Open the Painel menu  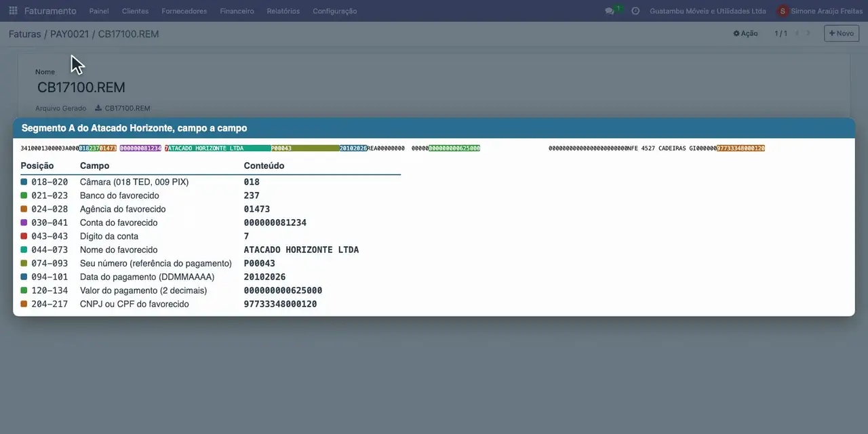point(99,11)
